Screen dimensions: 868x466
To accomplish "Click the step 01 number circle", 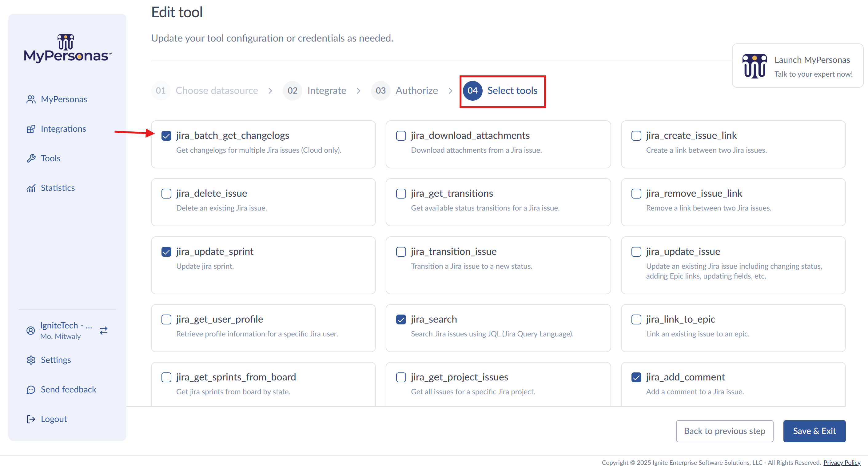I will pyautogui.click(x=161, y=90).
